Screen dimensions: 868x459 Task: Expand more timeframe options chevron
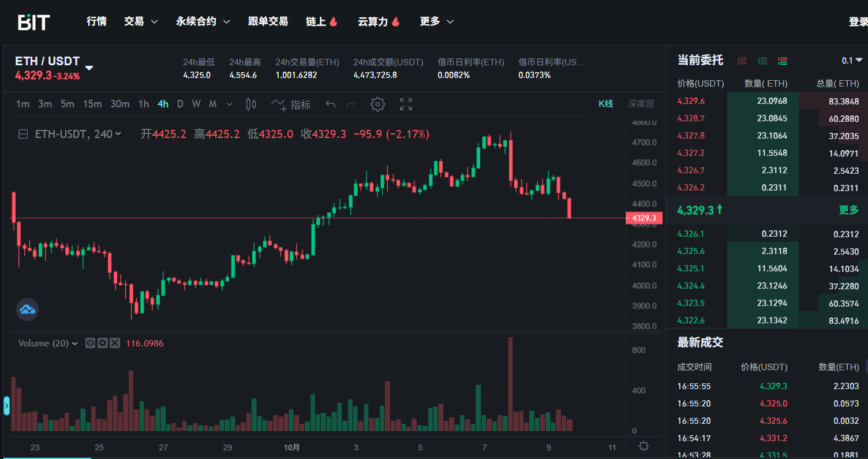point(230,105)
